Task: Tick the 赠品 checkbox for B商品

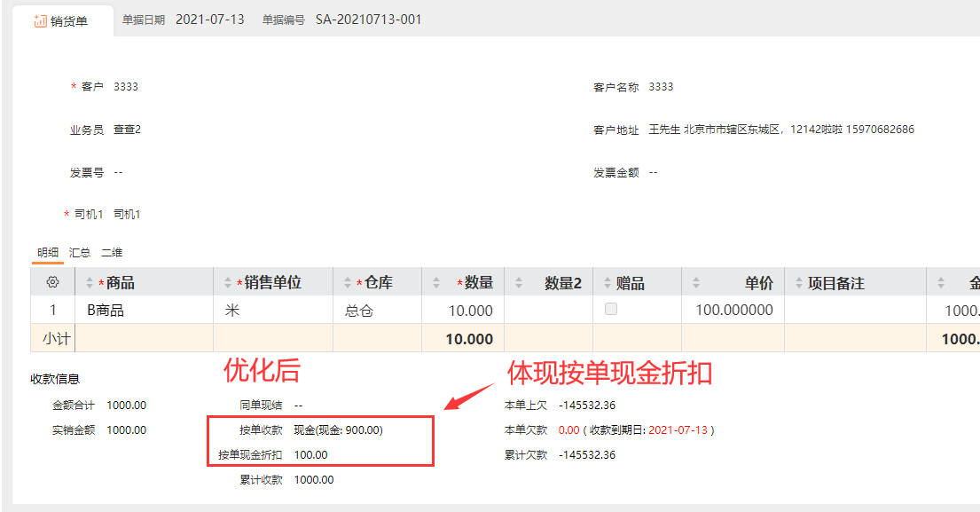Action: pos(610,310)
